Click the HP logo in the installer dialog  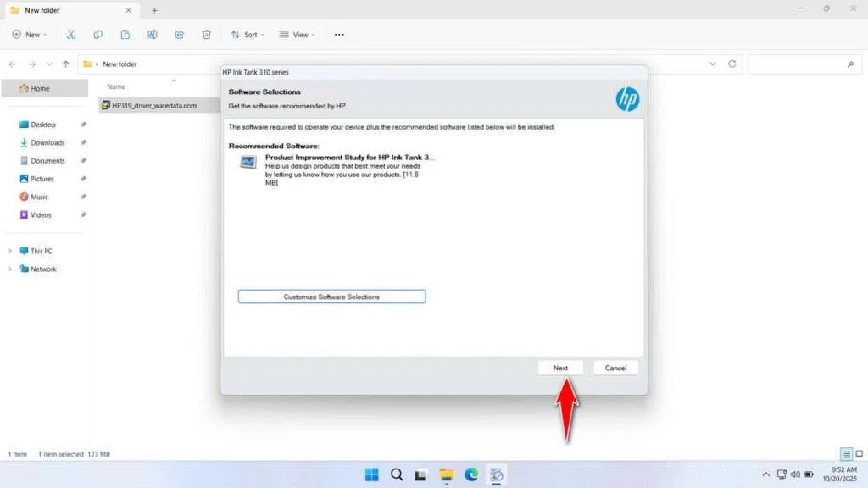628,98
